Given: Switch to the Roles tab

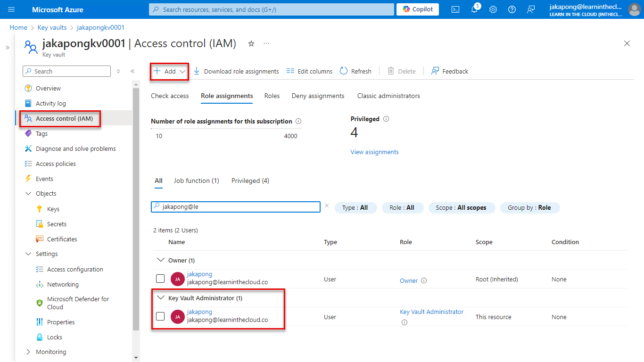Looking at the screenshot, I should click(272, 96).
